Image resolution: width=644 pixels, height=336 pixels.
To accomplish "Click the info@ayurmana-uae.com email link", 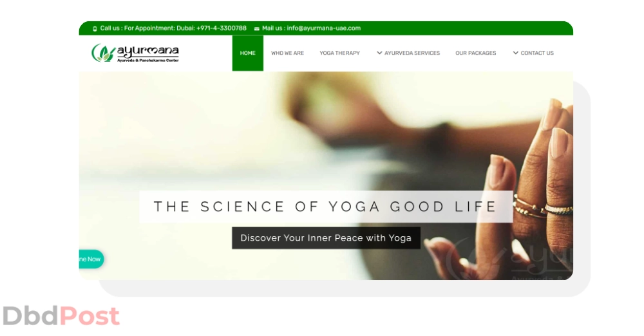I will click(x=324, y=28).
